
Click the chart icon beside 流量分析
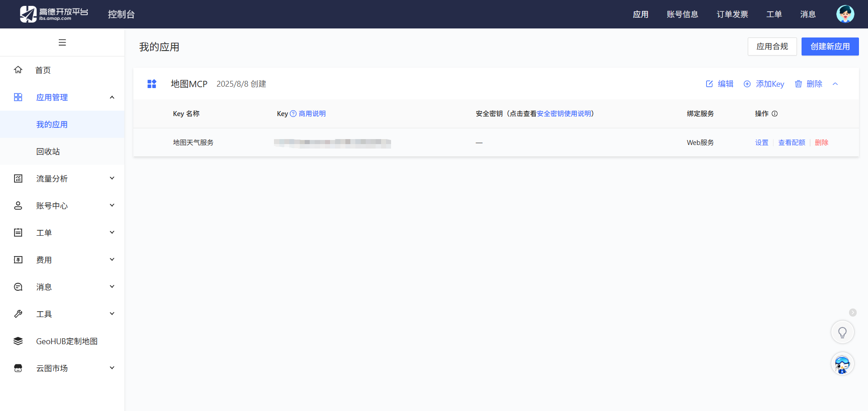click(x=18, y=178)
